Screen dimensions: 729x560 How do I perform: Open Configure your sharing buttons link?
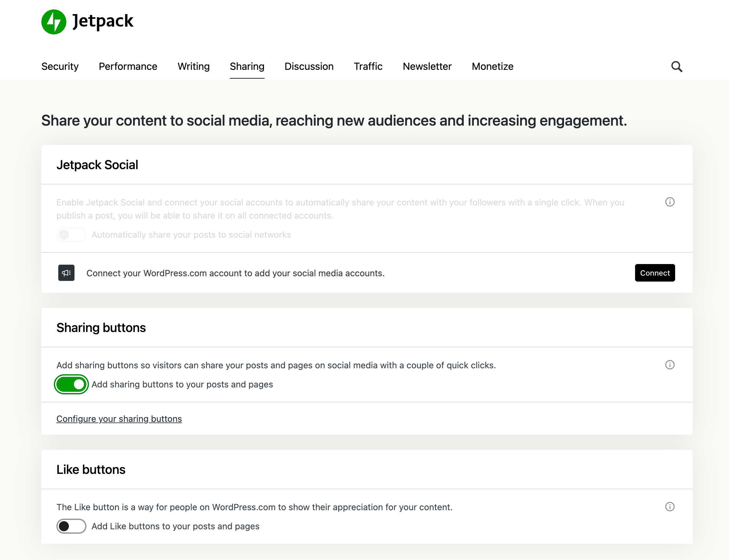coord(119,419)
